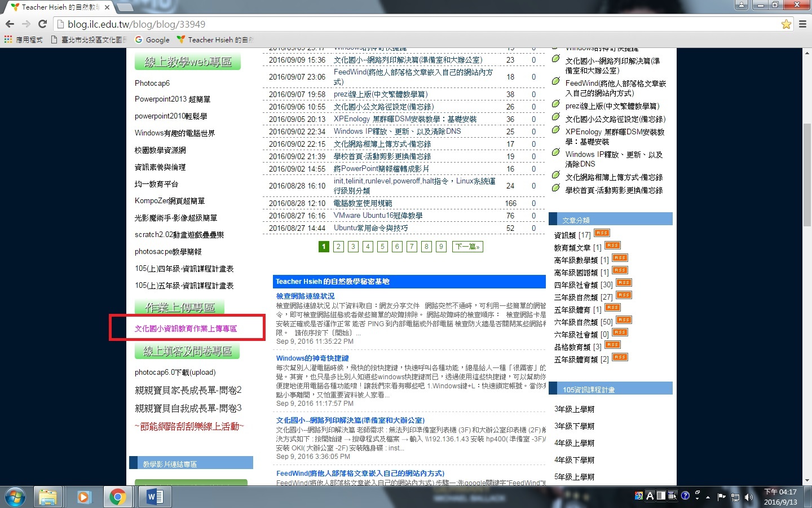
Task: Reload the page with the refresh icon
Action: click(x=42, y=24)
